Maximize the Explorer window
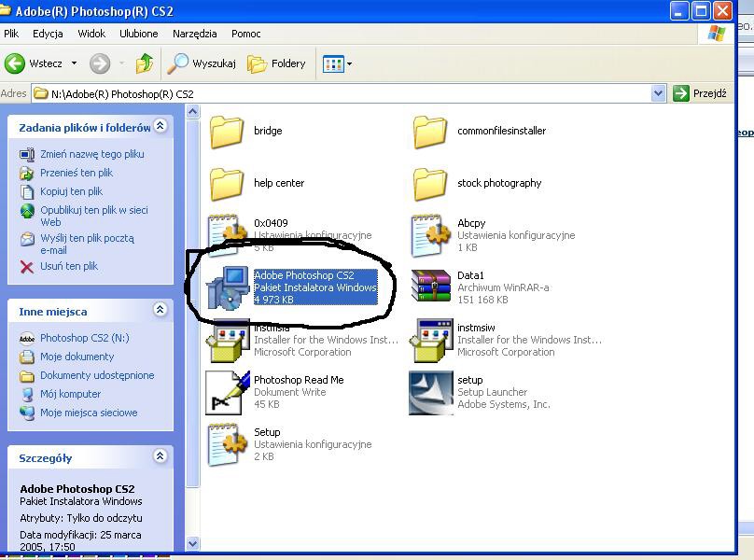754x560 pixels. point(701,10)
